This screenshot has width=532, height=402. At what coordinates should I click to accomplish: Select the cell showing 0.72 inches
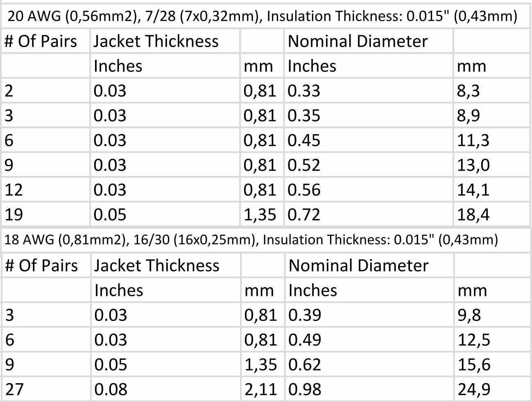coord(369,214)
